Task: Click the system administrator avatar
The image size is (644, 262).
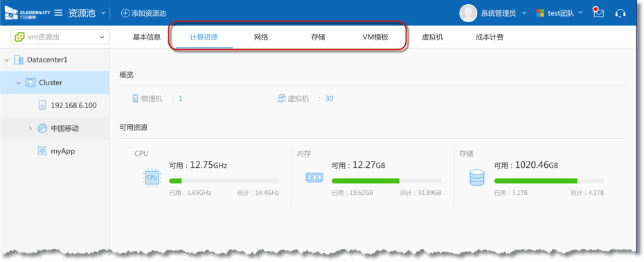Action: 468,13
